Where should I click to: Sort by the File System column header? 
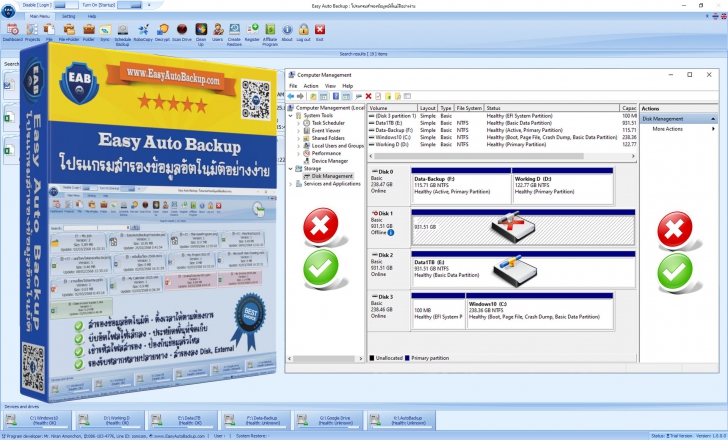point(469,108)
